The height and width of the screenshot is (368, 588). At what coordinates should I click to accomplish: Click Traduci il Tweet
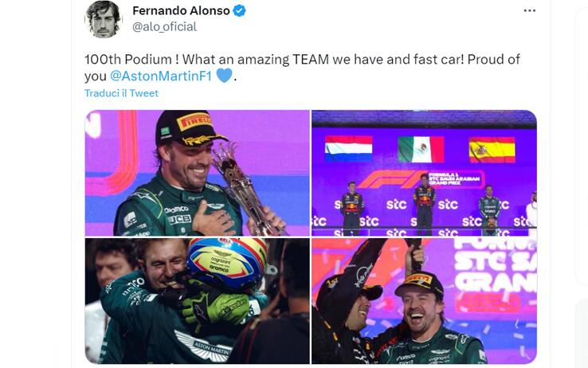point(121,93)
